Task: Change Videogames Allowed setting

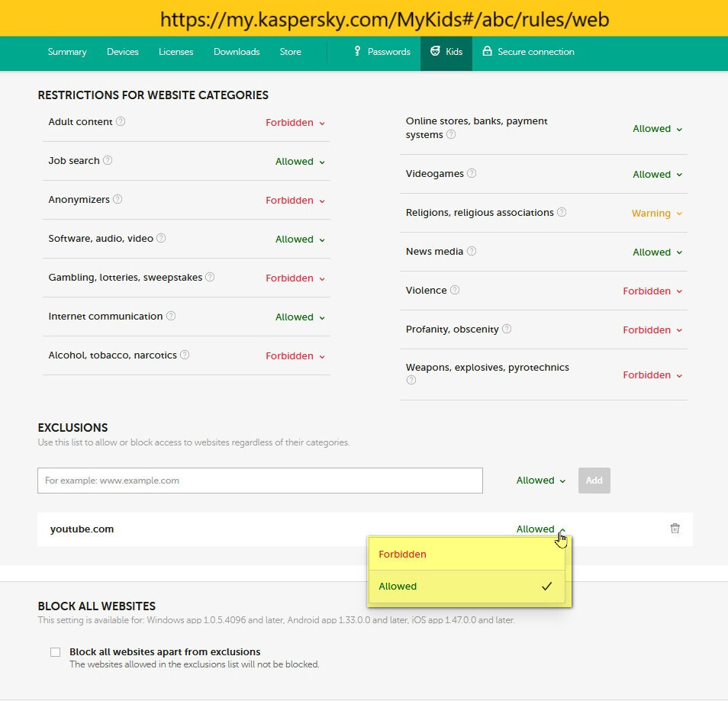Action: 658,175
